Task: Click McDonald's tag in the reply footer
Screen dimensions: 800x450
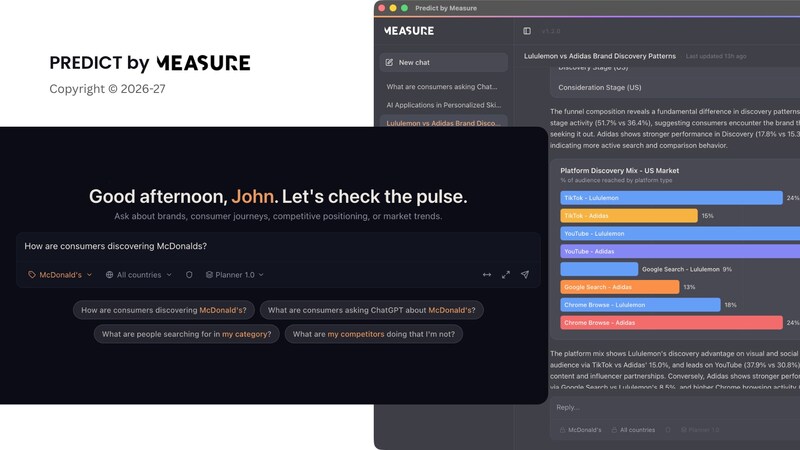Action: tap(581, 430)
